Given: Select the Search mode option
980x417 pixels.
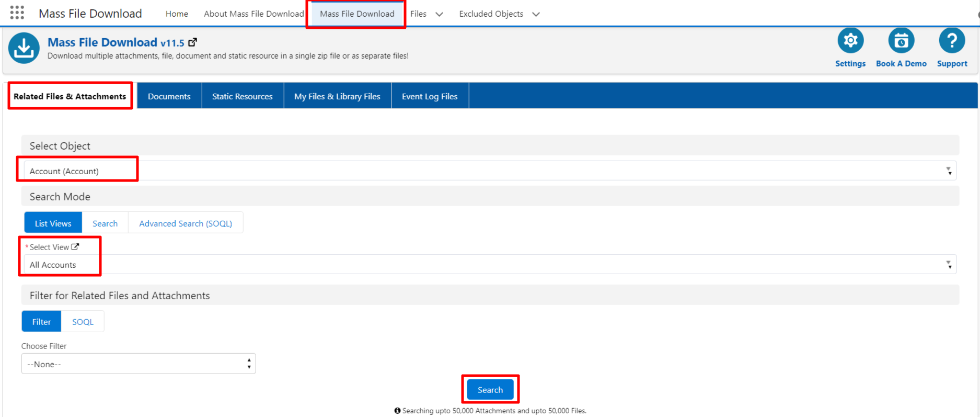Looking at the screenshot, I should coord(105,223).
